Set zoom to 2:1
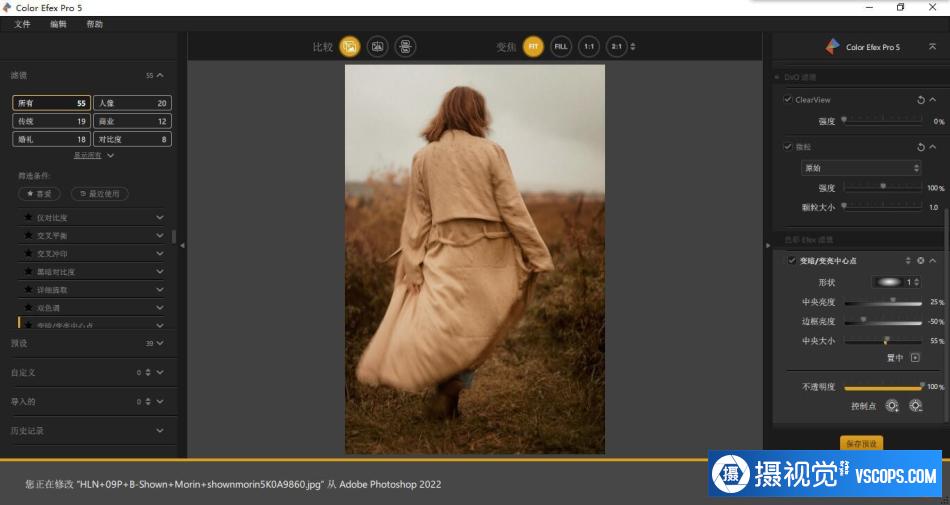Screen dimensions: 950x505 tap(616, 47)
